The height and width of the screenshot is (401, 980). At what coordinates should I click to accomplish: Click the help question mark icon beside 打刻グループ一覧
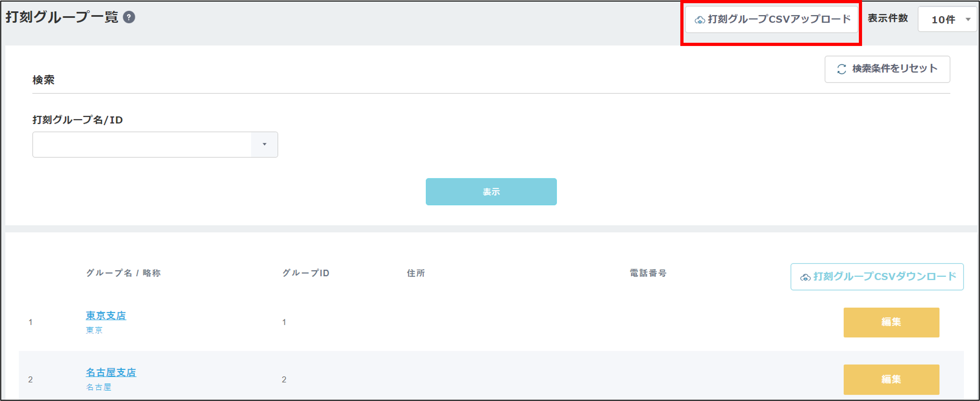tap(129, 18)
